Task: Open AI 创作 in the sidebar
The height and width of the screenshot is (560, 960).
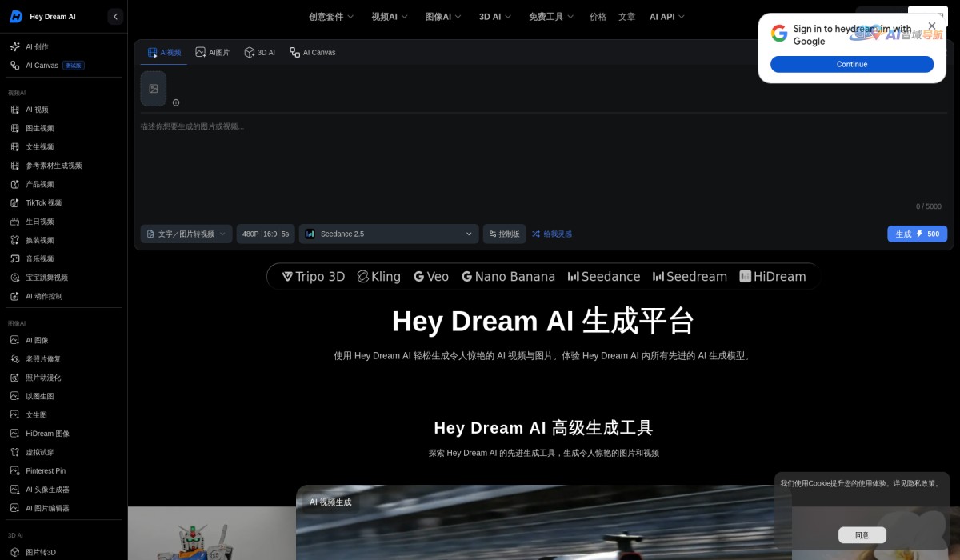Action: (x=64, y=47)
